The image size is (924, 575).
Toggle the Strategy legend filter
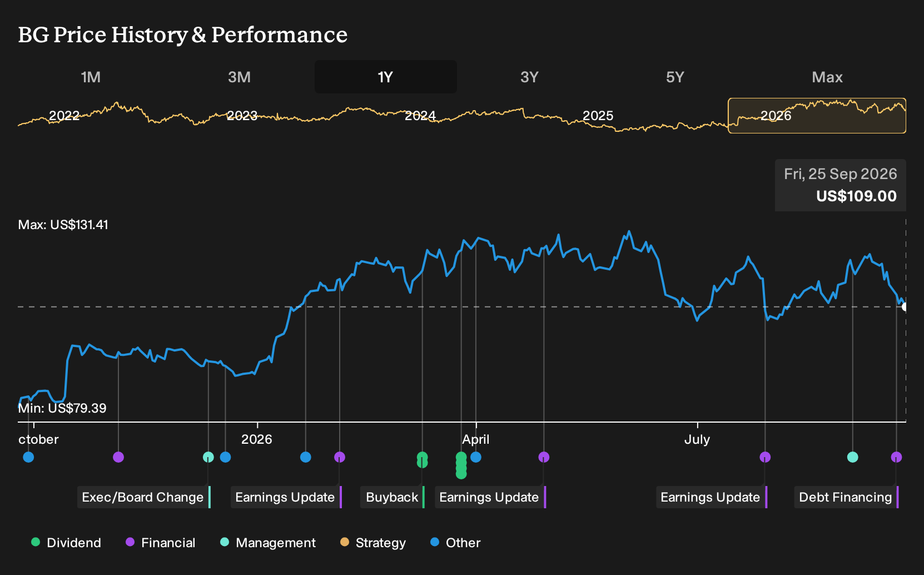tap(373, 543)
